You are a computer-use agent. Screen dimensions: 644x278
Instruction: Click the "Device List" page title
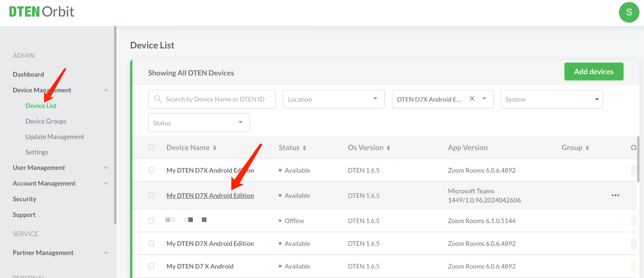[152, 45]
